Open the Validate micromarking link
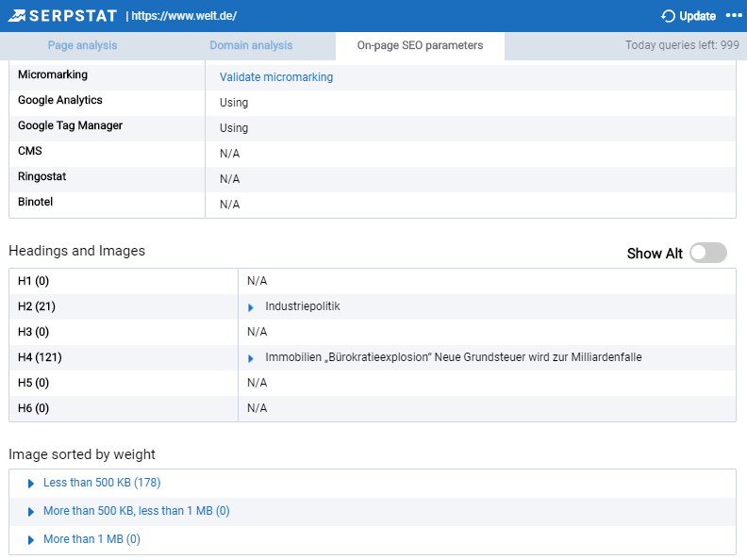The height and width of the screenshot is (560, 747). (x=276, y=77)
